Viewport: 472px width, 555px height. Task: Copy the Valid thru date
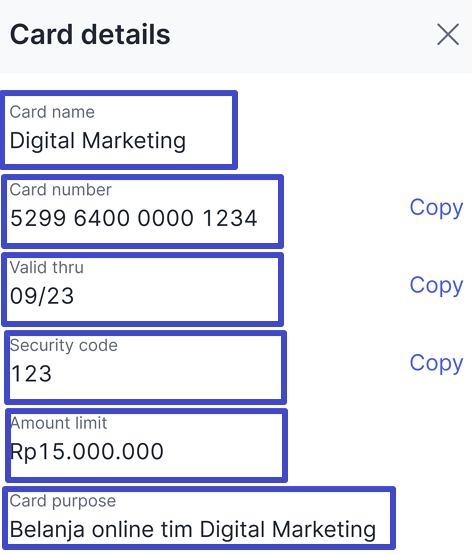(x=436, y=285)
